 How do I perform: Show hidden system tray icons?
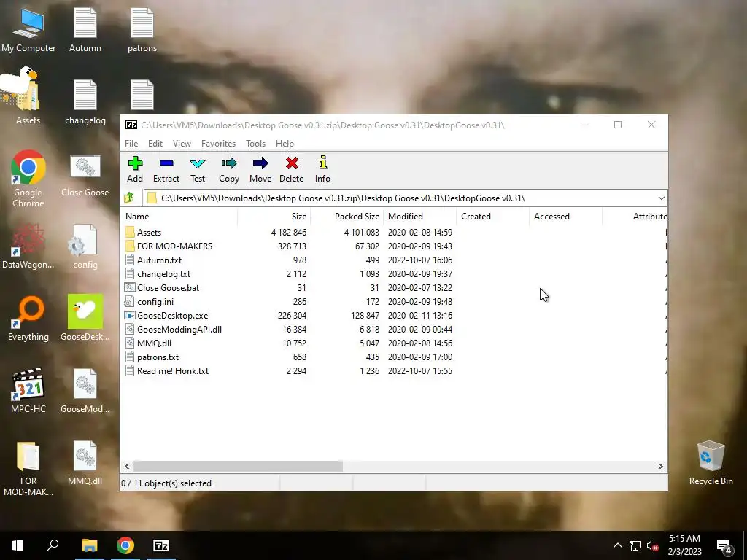tap(617, 545)
